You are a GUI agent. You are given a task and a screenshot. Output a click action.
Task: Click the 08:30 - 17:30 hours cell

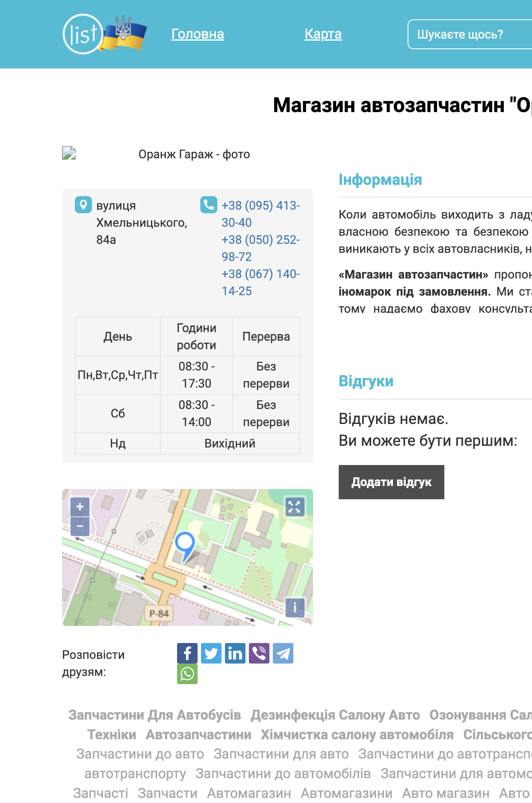(x=197, y=375)
